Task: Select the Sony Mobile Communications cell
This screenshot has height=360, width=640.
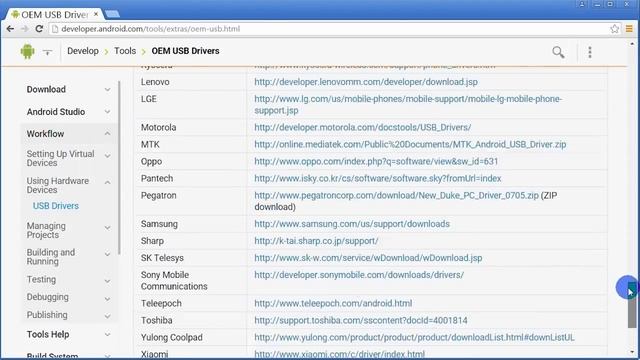Action: click(191, 281)
